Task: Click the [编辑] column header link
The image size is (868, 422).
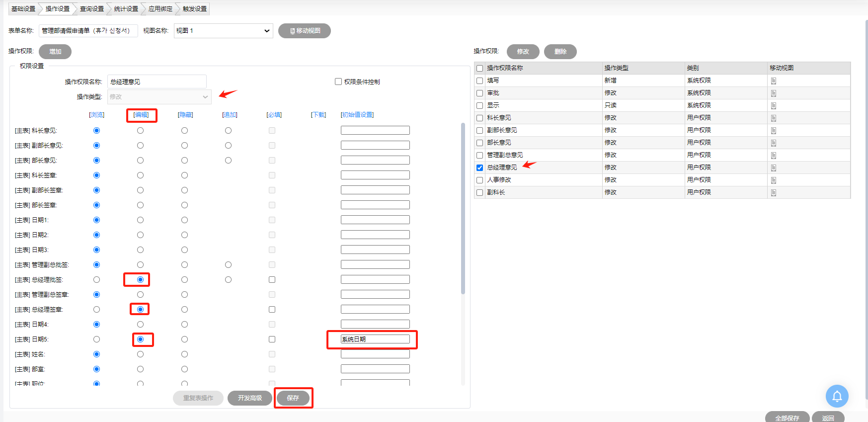Action: [x=141, y=115]
